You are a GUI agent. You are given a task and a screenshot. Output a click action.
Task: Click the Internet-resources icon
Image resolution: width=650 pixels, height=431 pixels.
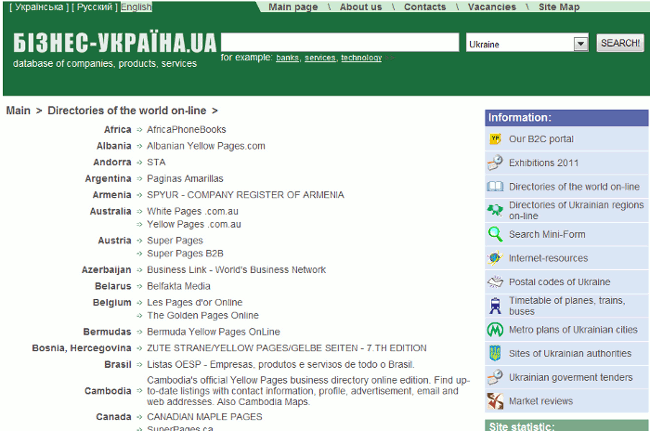[x=495, y=258]
